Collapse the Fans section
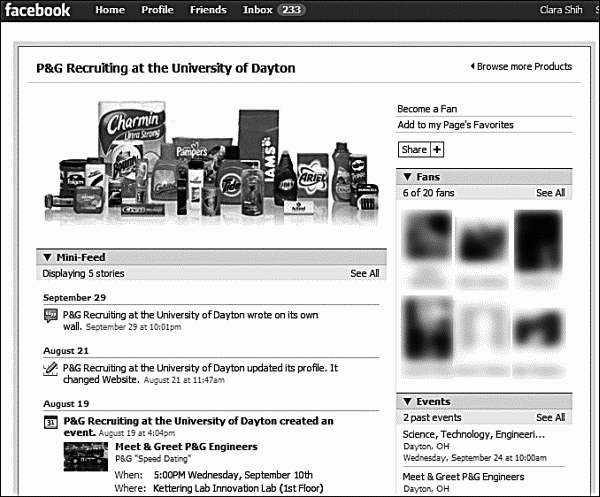 (x=407, y=177)
